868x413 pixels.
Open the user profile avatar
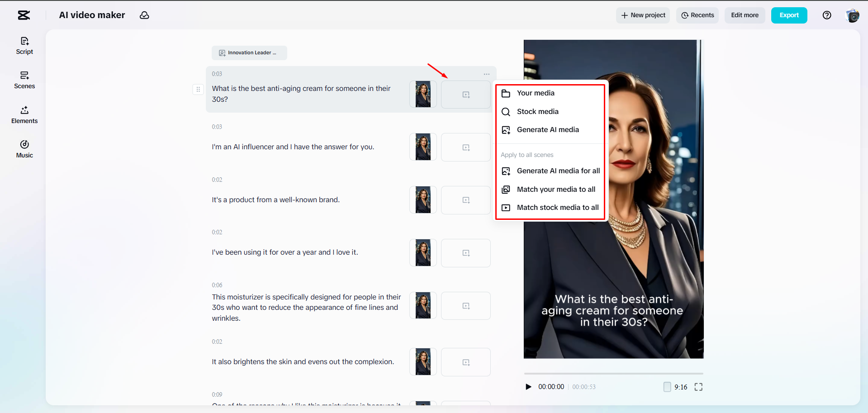click(x=853, y=15)
